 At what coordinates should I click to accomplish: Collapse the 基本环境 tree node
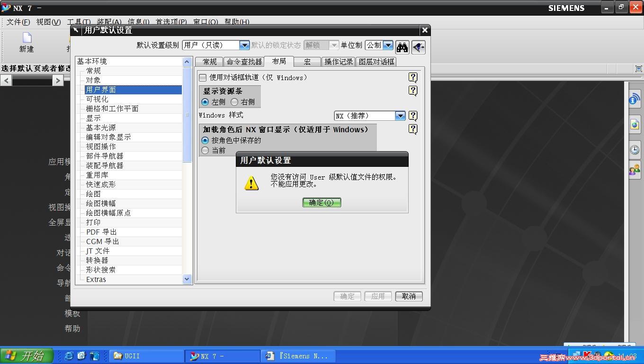92,61
